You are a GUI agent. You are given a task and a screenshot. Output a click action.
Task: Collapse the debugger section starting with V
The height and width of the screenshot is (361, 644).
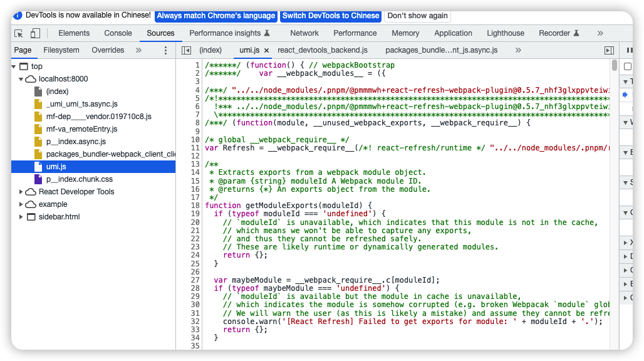point(625,122)
